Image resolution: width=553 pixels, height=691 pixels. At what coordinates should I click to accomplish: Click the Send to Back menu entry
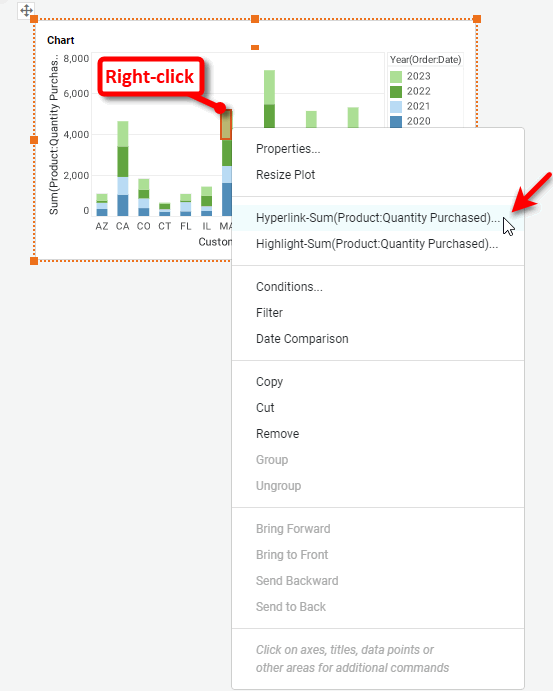291,607
